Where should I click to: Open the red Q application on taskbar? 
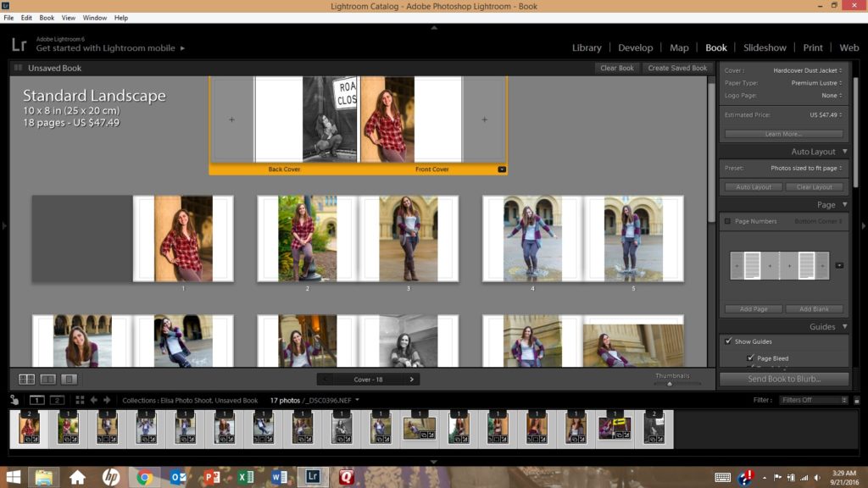(x=347, y=477)
